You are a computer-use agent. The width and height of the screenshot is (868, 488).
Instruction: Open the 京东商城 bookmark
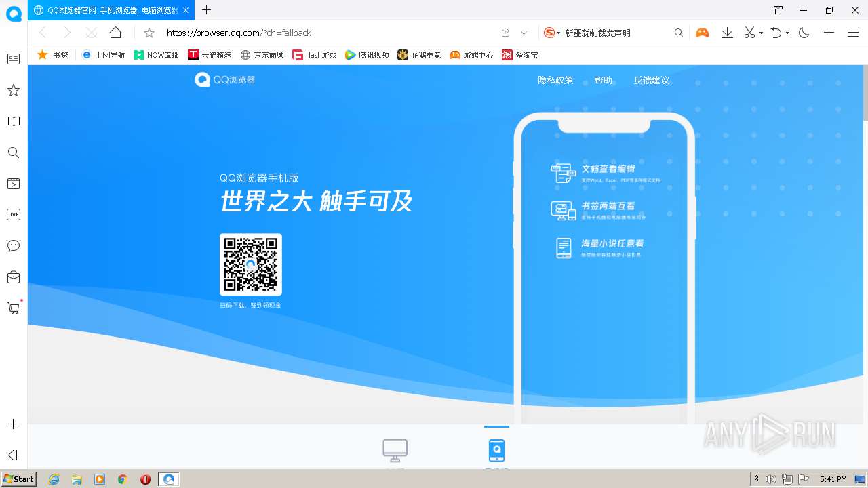(x=262, y=55)
